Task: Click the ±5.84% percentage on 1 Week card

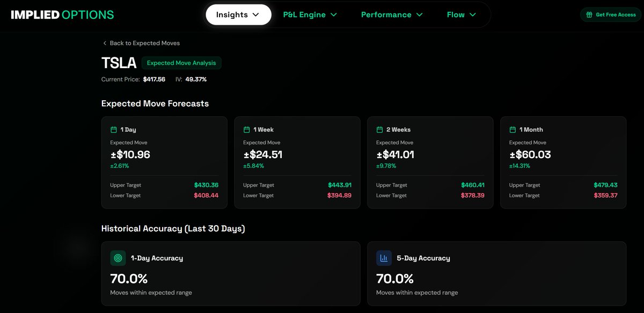Action: (253, 166)
